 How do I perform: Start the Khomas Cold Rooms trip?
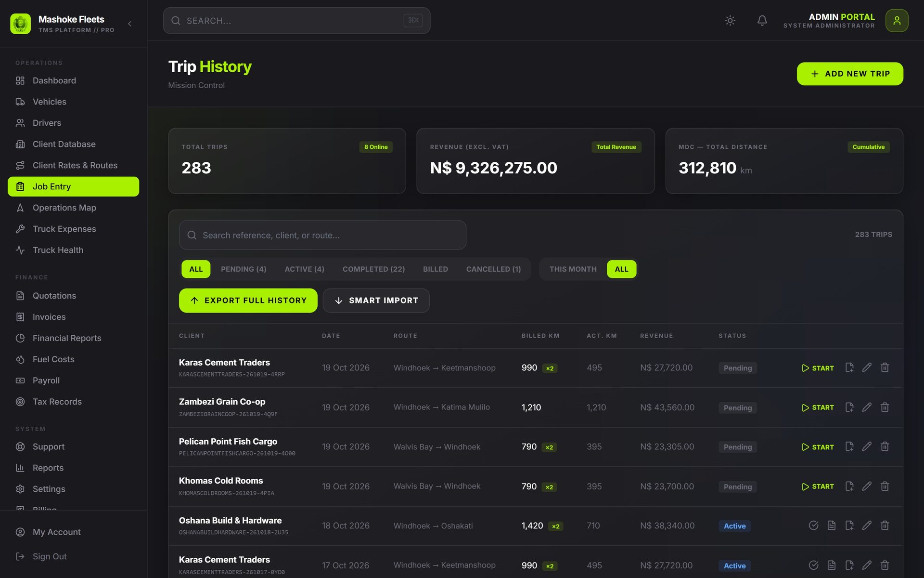pos(818,486)
